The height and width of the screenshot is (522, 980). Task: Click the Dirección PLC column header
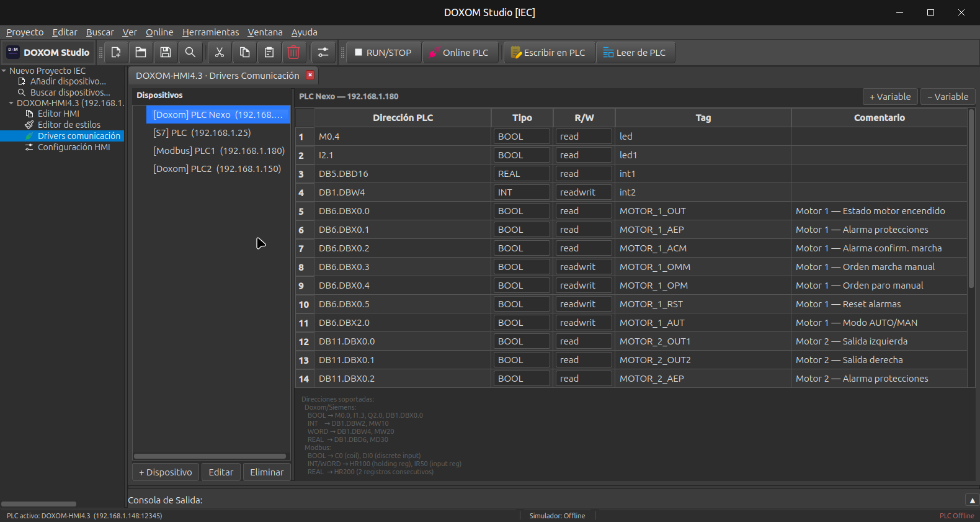(403, 118)
